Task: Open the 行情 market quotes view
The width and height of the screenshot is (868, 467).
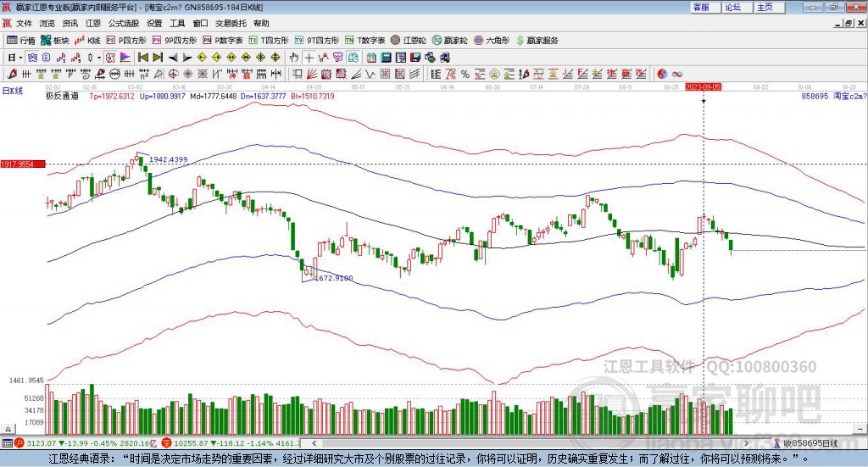Action: 21,41
